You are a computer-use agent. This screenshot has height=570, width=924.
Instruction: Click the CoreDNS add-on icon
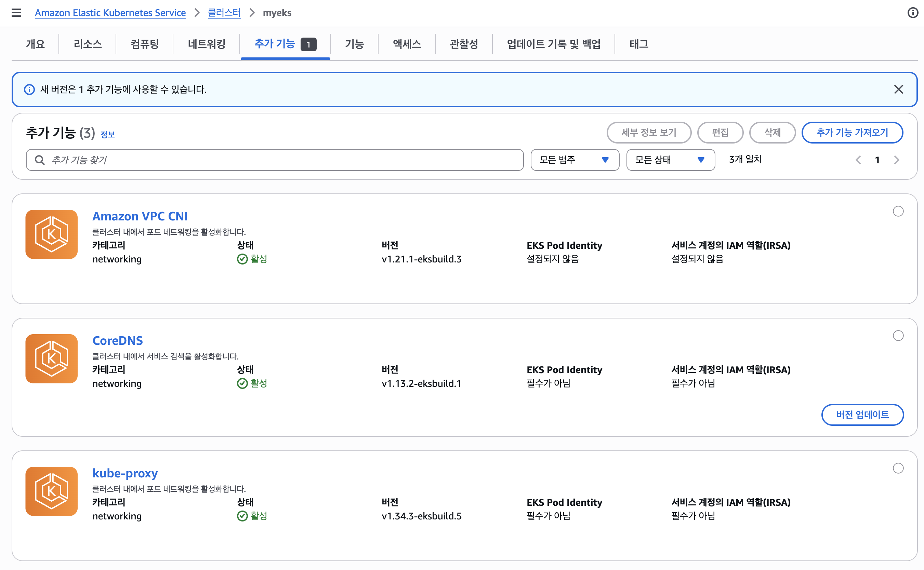click(x=51, y=358)
